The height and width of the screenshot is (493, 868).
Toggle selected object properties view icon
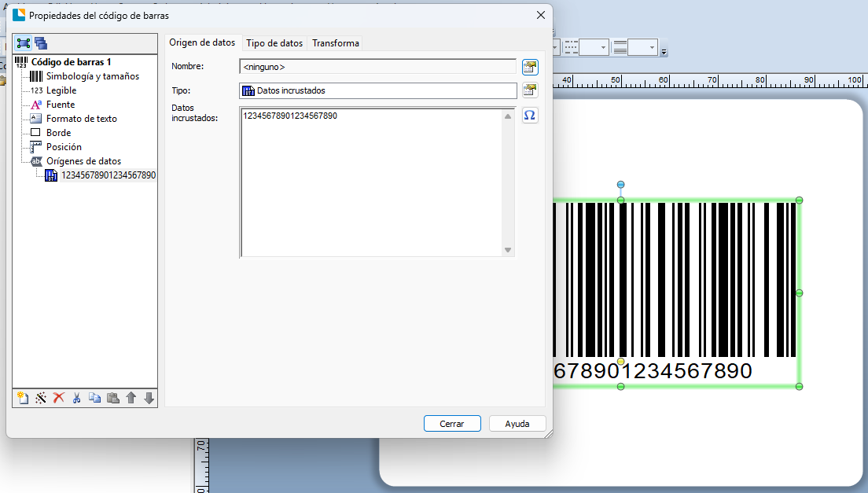(24, 43)
